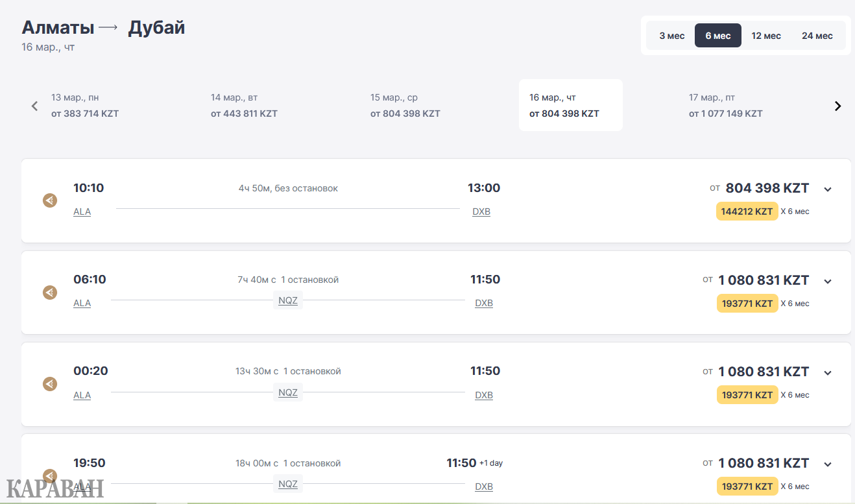The image size is (855, 504).
Task: Select the 3 мес installment period
Action: (x=671, y=36)
